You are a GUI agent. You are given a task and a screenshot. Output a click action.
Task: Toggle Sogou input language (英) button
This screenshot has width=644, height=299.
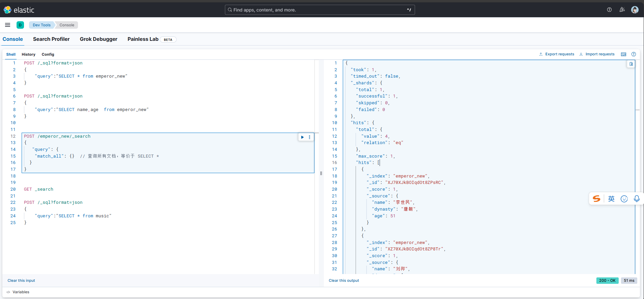(611, 199)
